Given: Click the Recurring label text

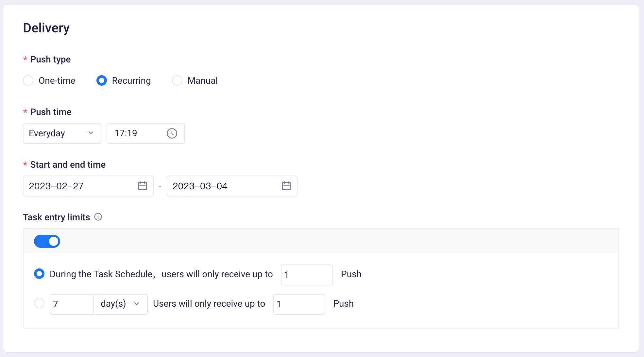Looking at the screenshot, I should click(x=131, y=81).
